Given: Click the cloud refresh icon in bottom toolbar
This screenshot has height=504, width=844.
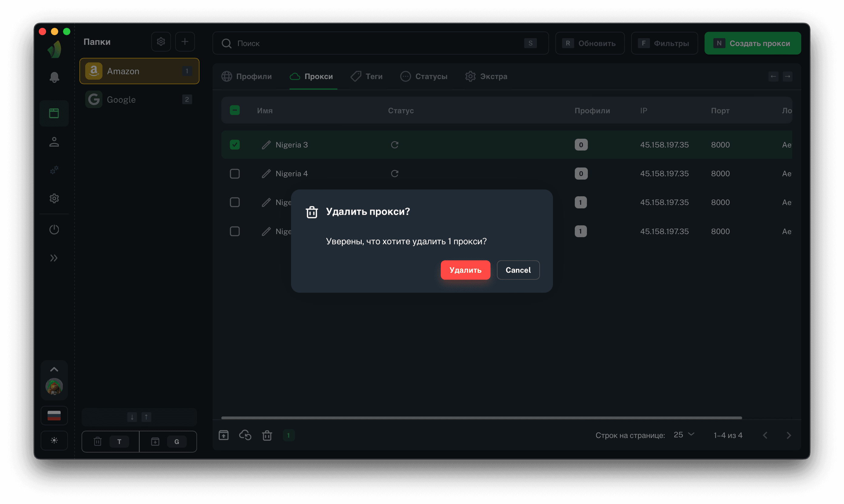Looking at the screenshot, I should (x=245, y=435).
